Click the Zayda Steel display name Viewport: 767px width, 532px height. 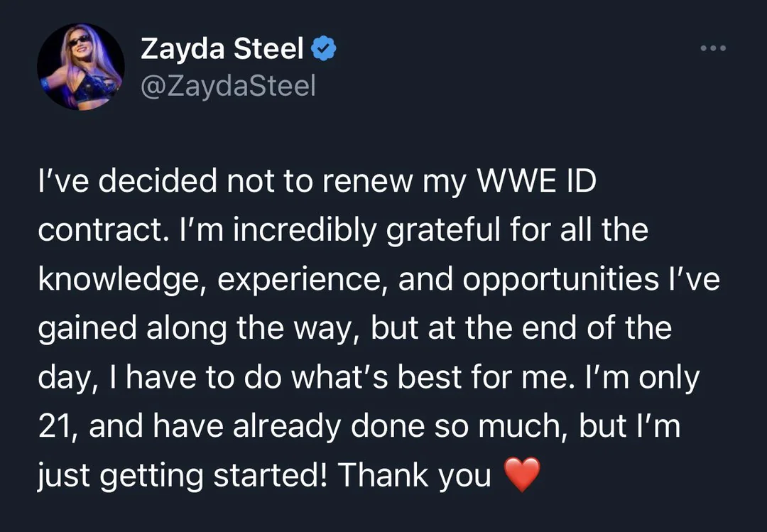tap(222, 49)
